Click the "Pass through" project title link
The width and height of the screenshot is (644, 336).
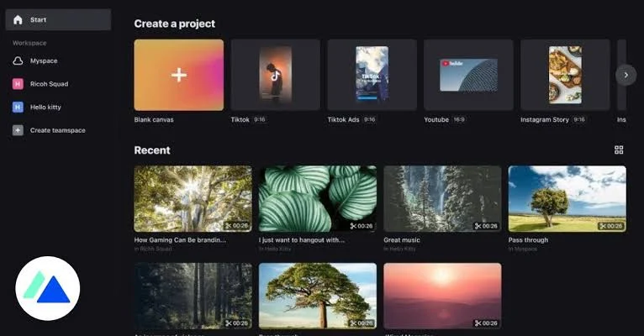pos(528,239)
